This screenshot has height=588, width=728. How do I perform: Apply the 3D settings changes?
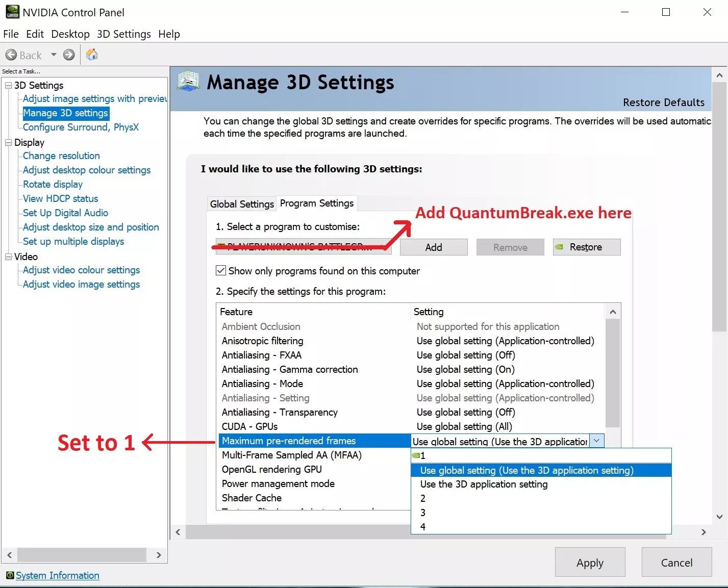[x=590, y=563]
